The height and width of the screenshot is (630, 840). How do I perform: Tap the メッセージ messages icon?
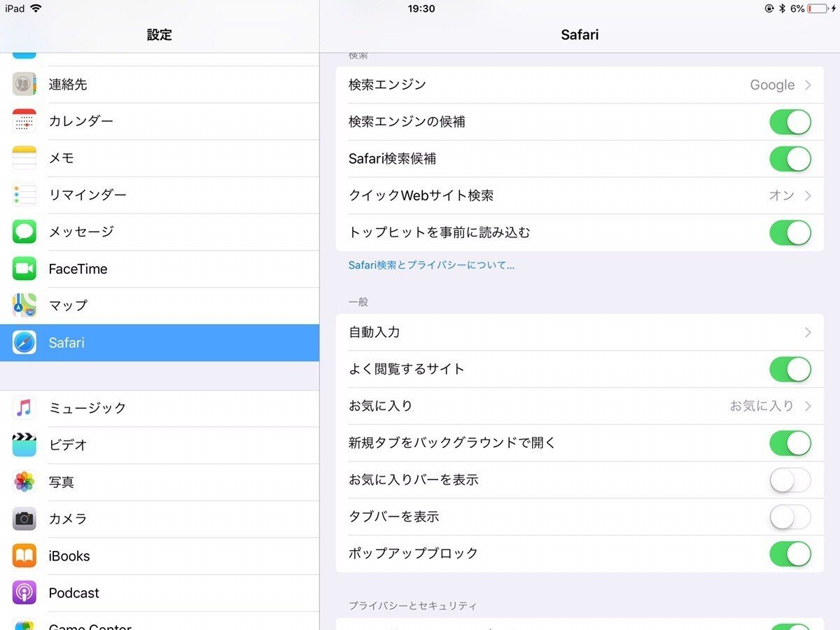(24, 232)
